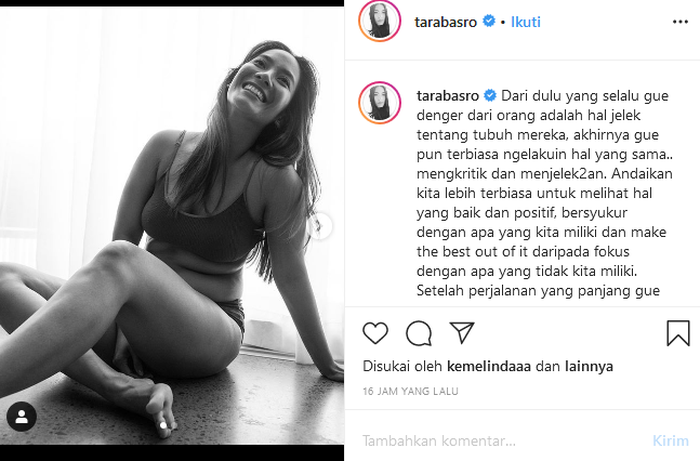Click verified badge in the caption
The width and height of the screenshot is (700, 461).
coord(490,95)
